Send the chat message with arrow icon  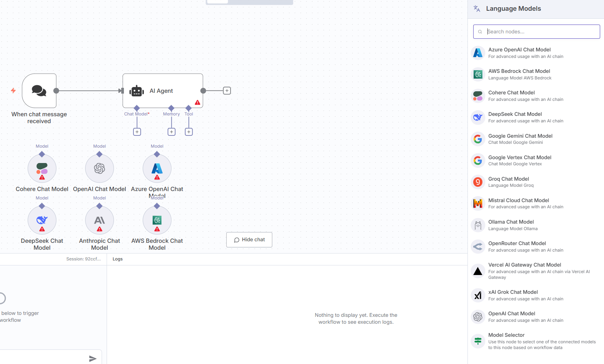[x=92, y=359]
